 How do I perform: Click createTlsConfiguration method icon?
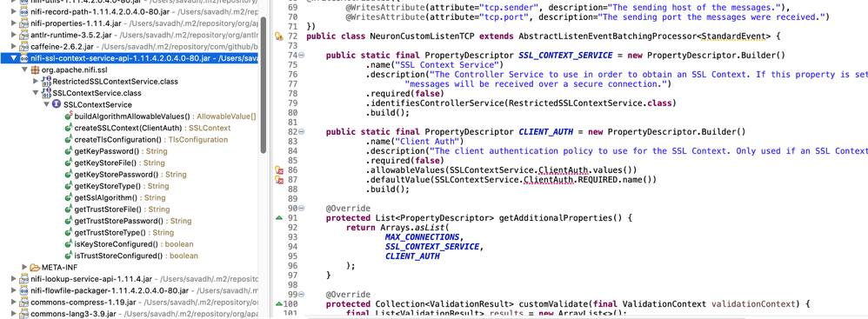tap(68, 139)
